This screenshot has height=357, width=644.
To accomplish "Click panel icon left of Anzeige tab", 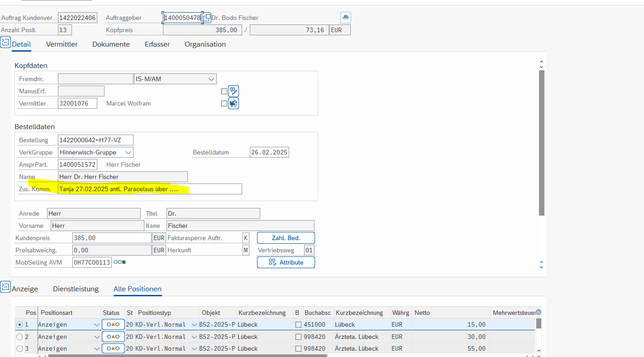I will [5, 287].
